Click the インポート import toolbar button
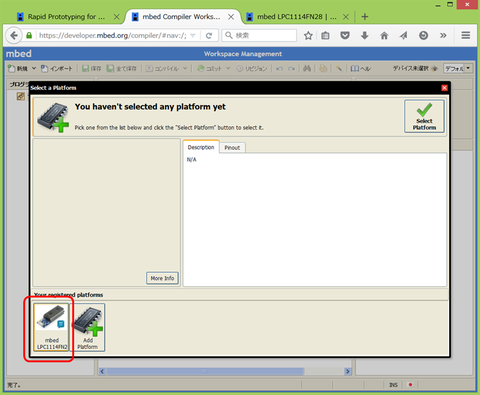Image resolution: width=480 pixels, height=395 pixels. pos(57,68)
